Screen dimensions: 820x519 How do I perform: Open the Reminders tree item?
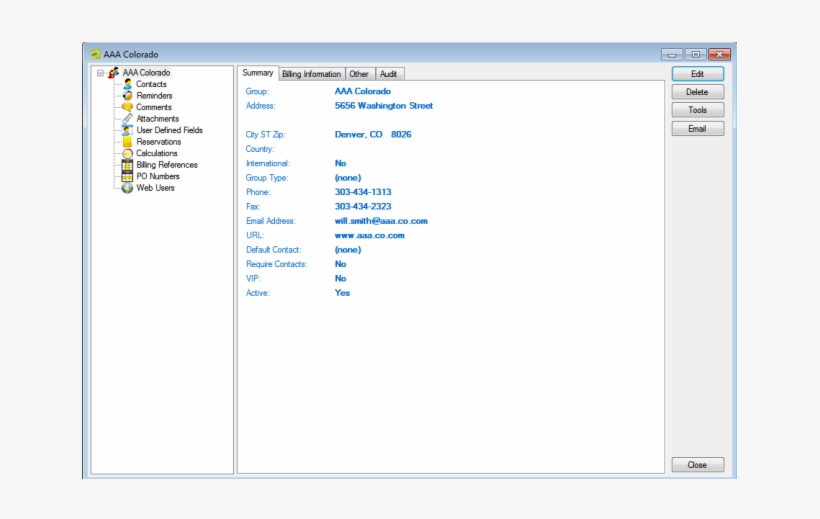click(154, 95)
